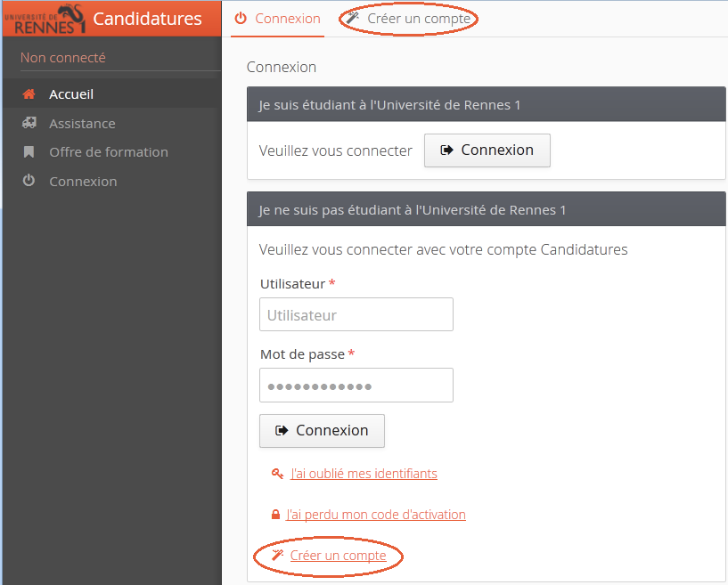Focus the Utilisateur input field
This screenshot has width=728, height=585.
[356, 314]
